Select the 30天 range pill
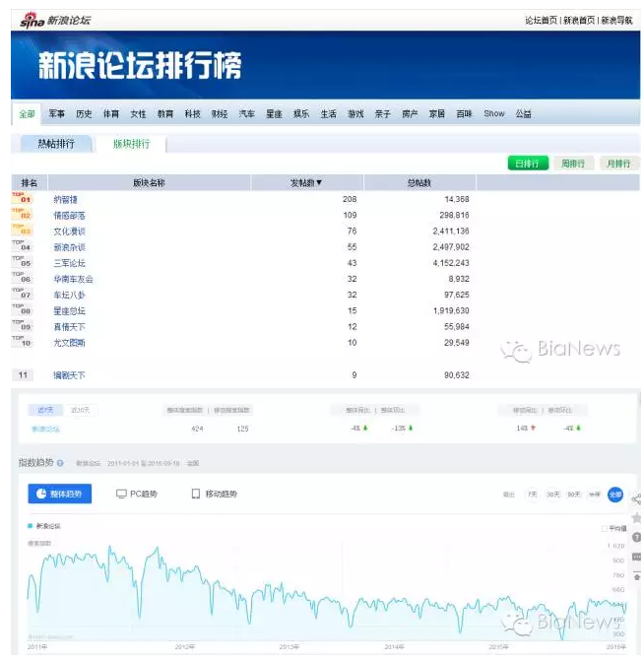Image resolution: width=644 pixels, height=663 pixels. pos(553,495)
